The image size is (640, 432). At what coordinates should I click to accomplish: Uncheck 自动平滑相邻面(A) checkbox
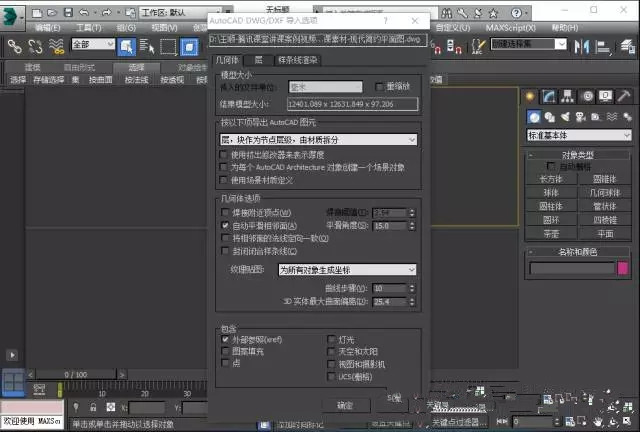225,225
